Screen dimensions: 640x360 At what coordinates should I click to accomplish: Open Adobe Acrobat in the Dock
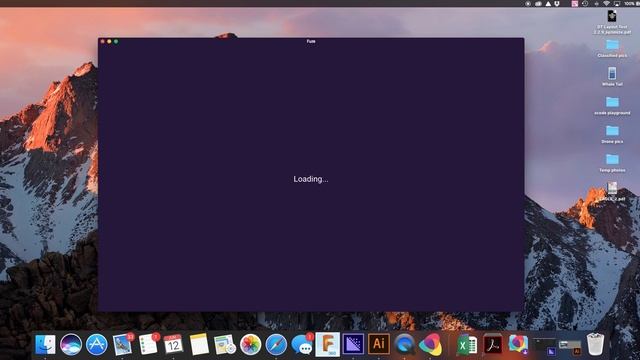point(493,344)
